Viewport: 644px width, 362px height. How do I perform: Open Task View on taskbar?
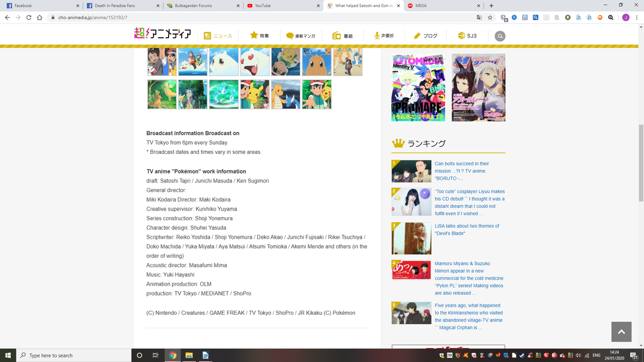coord(156,355)
